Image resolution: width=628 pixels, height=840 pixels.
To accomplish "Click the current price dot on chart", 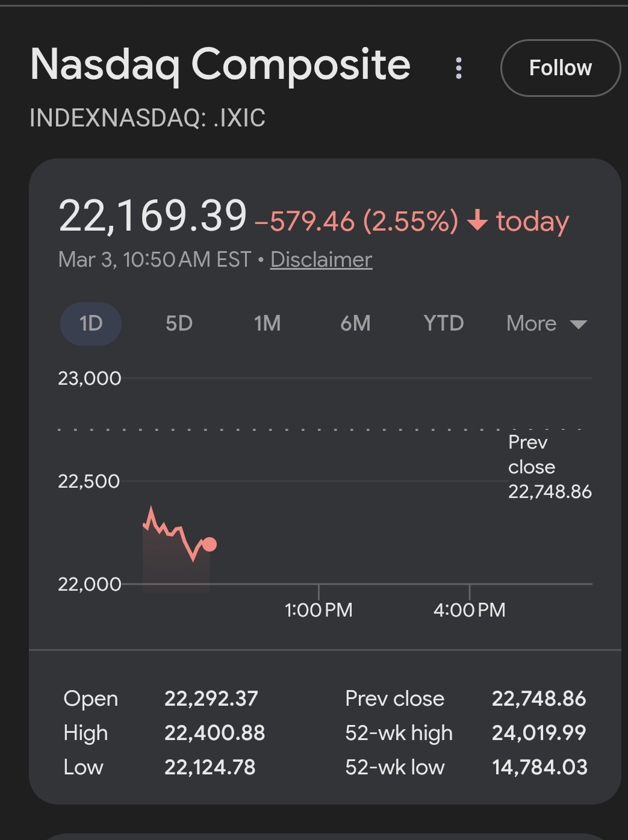I will pos(210,544).
